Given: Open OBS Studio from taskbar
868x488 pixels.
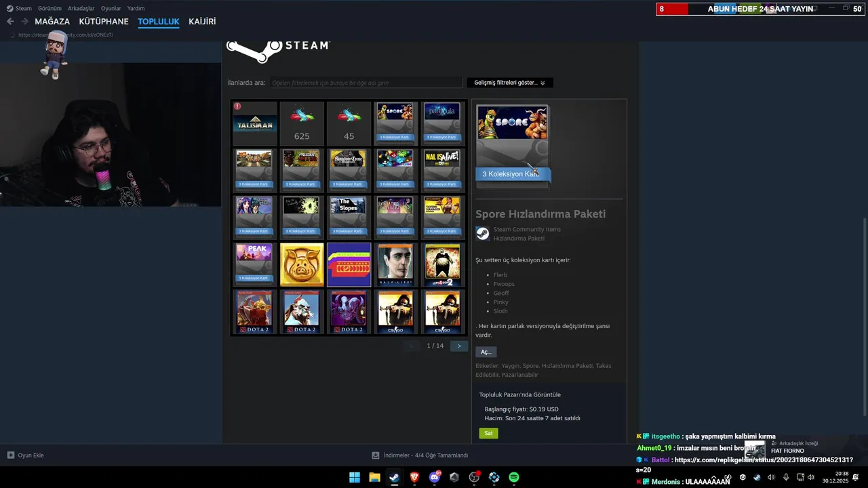Looking at the screenshot, I should click(474, 477).
